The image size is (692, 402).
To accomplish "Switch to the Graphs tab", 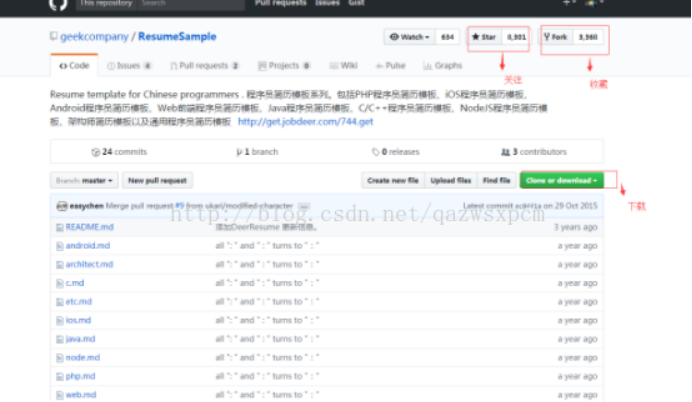I will (x=443, y=66).
